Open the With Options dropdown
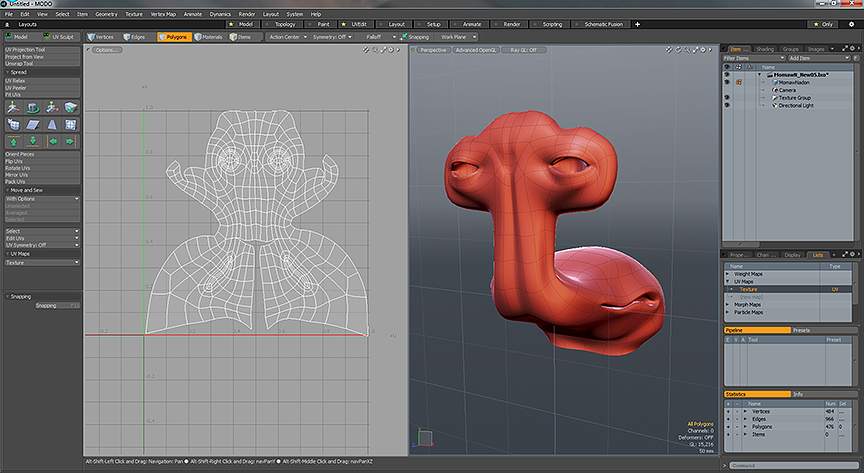Image resolution: width=864 pixels, height=473 pixels. [x=42, y=198]
